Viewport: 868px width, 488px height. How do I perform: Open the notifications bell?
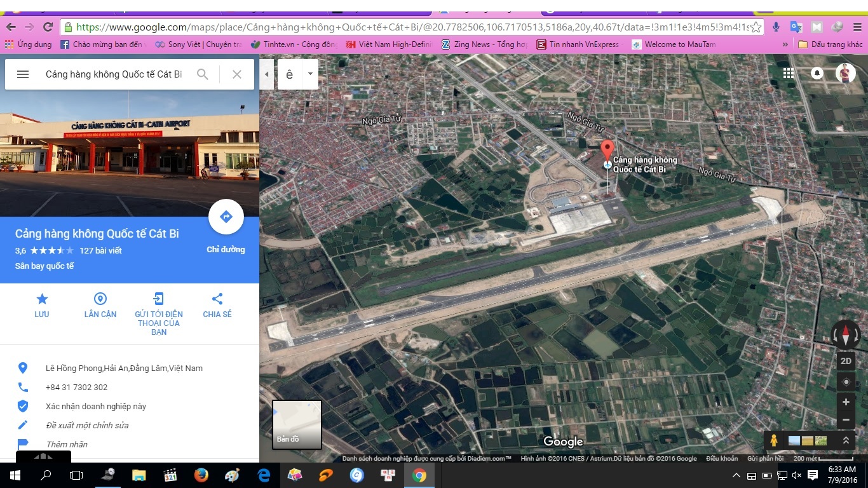click(817, 73)
